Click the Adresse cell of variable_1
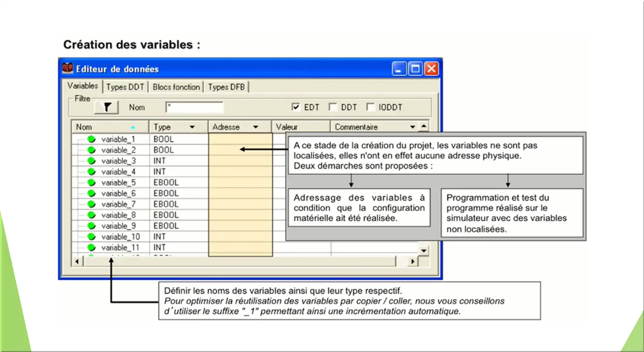The height and width of the screenshot is (352, 644). [241, 139]
